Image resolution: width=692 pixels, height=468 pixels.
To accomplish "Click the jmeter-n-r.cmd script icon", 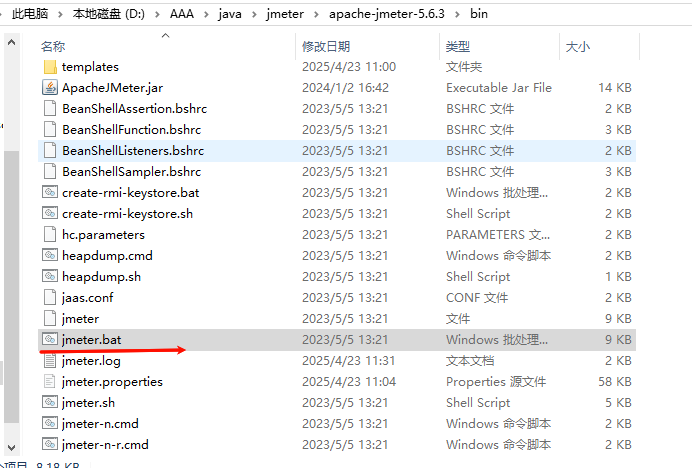I will (x=50, y=444).
